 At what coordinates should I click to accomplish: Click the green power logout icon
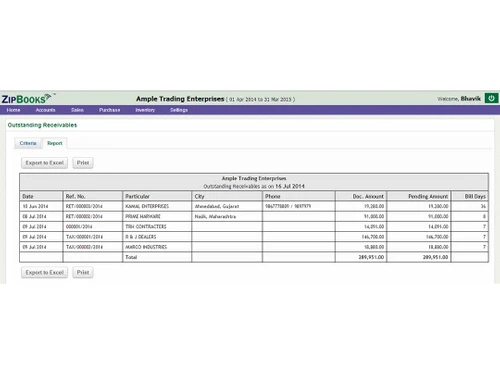coord(491,98)
